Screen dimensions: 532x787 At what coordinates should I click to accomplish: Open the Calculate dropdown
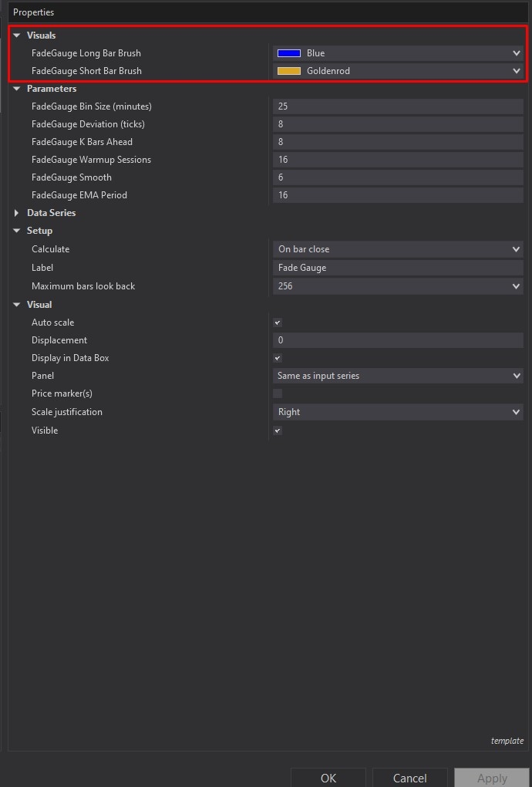[516, 249]
